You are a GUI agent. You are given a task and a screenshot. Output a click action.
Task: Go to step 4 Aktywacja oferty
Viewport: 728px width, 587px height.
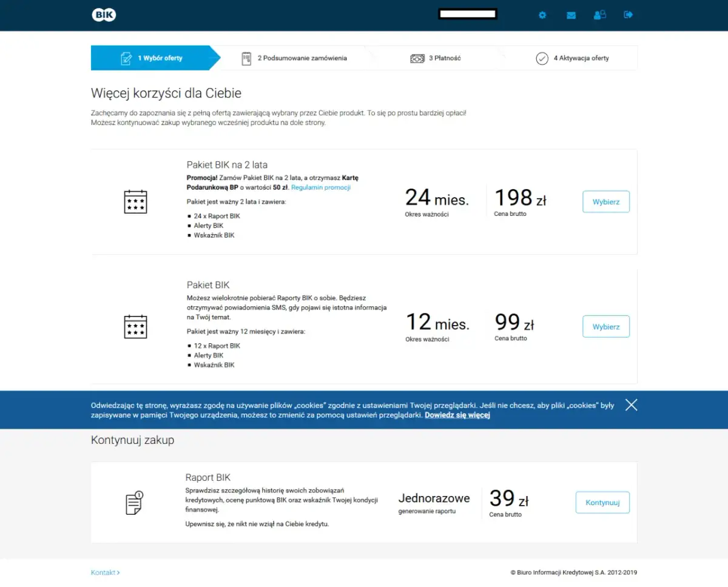pos(573,58)
